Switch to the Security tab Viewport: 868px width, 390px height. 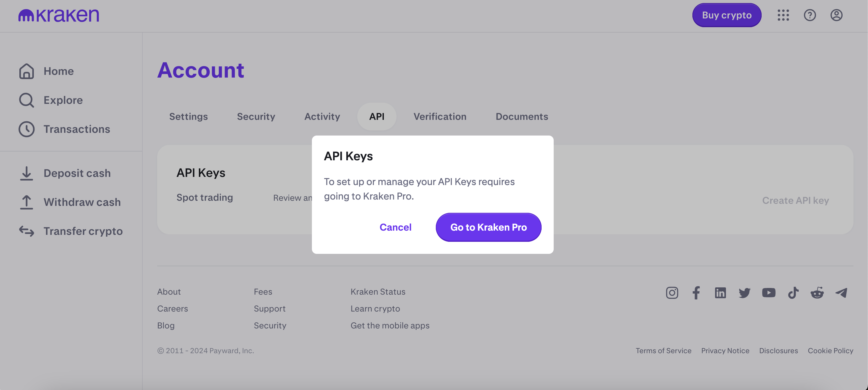click(x=256, y=117)
